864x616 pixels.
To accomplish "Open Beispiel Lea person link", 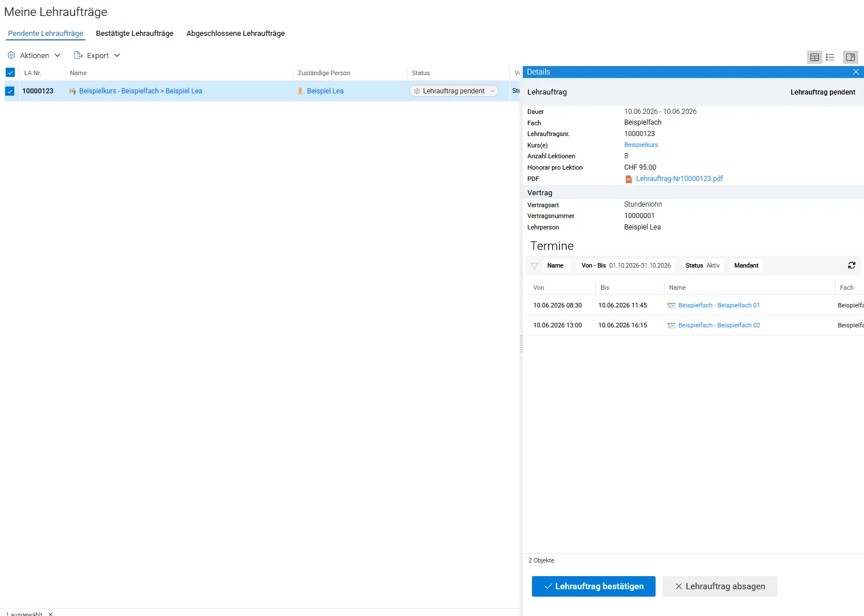I will click(325, 91).
